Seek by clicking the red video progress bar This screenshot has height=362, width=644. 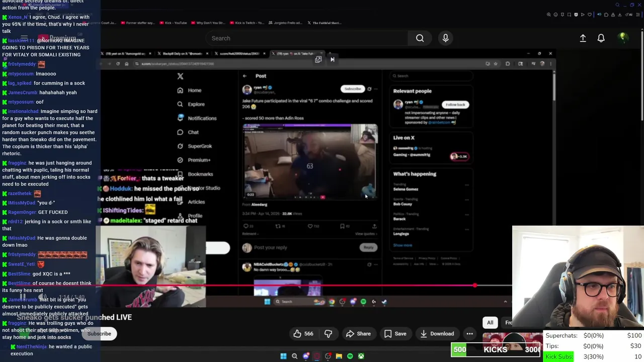point(287,285)
